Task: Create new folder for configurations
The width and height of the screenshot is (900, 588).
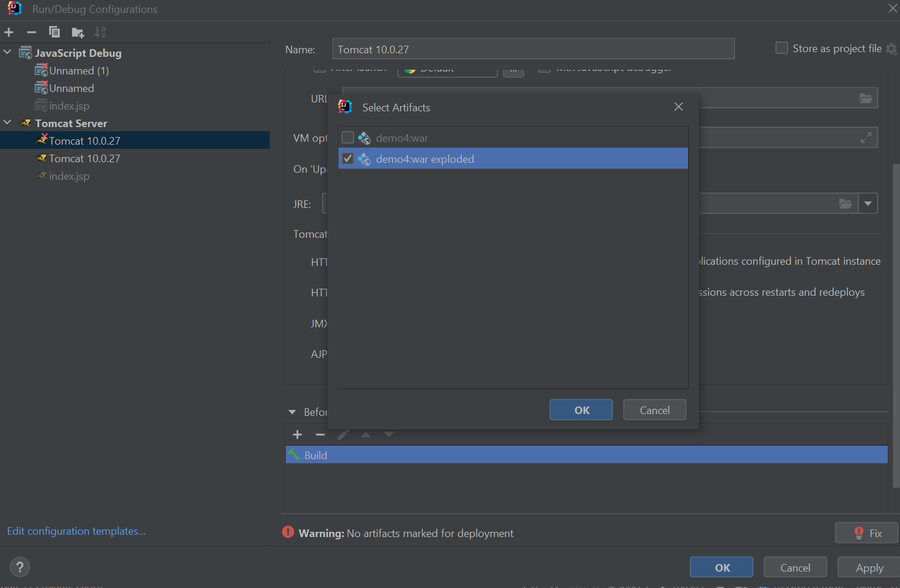Action: coord(77,32)
